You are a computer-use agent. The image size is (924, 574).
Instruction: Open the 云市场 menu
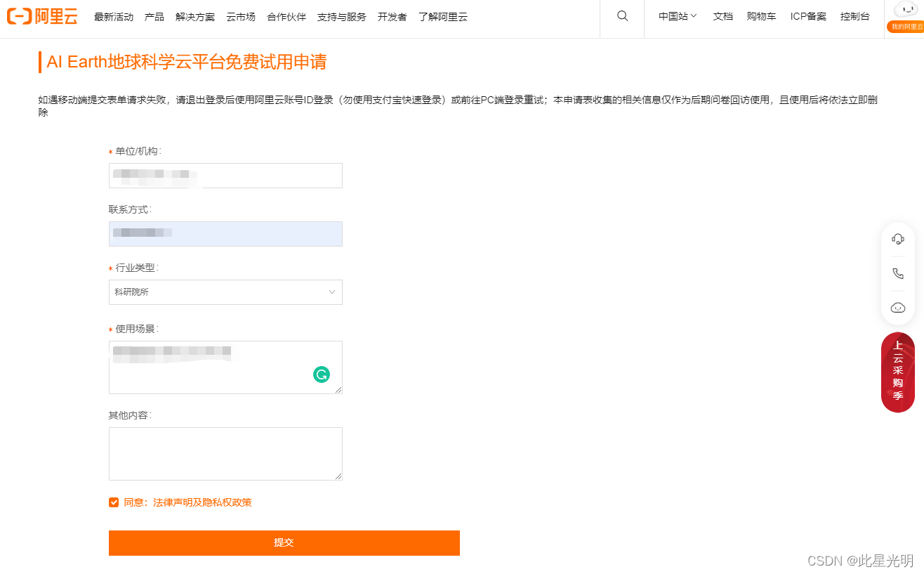pos(241,17)
